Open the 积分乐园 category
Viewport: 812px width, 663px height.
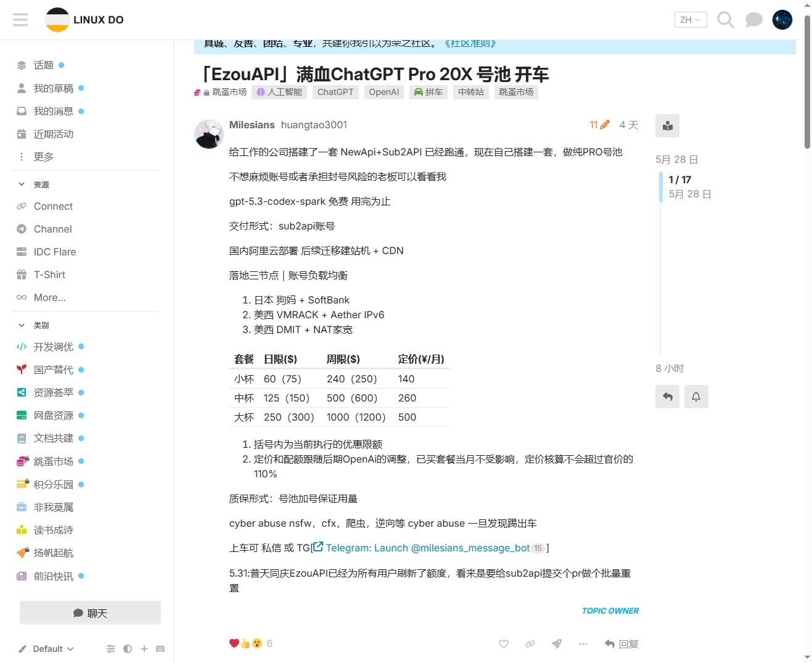(x=53, y=484)
